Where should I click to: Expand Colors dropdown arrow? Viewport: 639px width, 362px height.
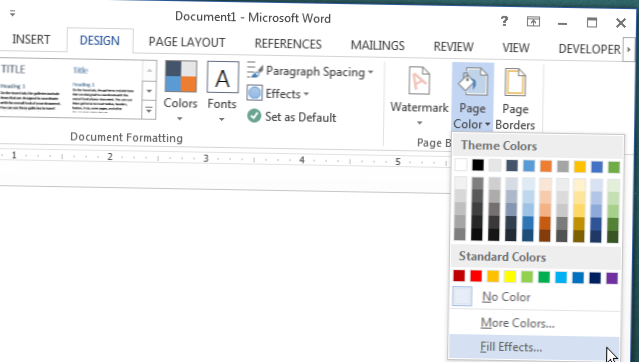tap(180, 119)
